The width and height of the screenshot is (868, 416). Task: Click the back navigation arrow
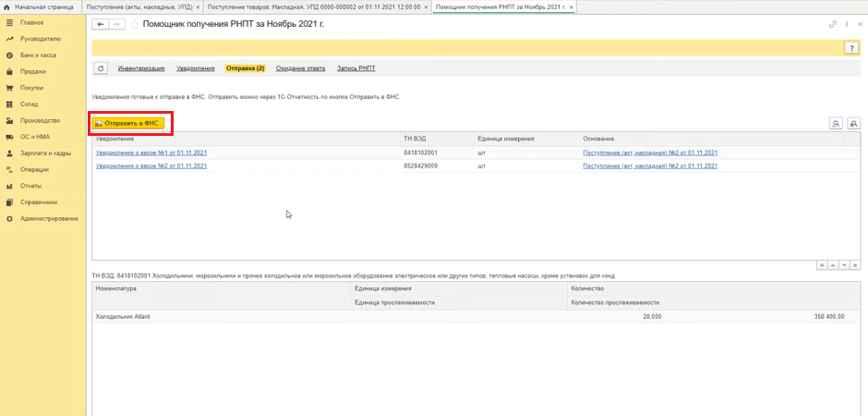pyautogui.click(x=101, y=23)
